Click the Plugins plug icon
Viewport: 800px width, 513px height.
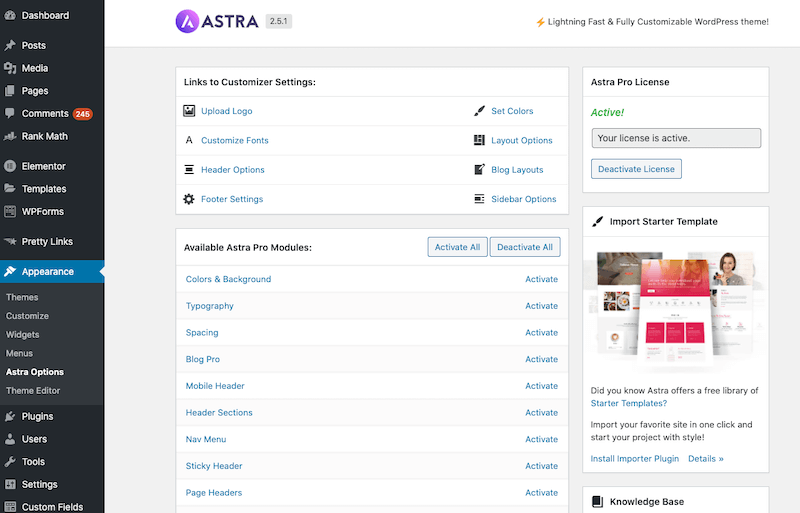(x=10, y=417)
